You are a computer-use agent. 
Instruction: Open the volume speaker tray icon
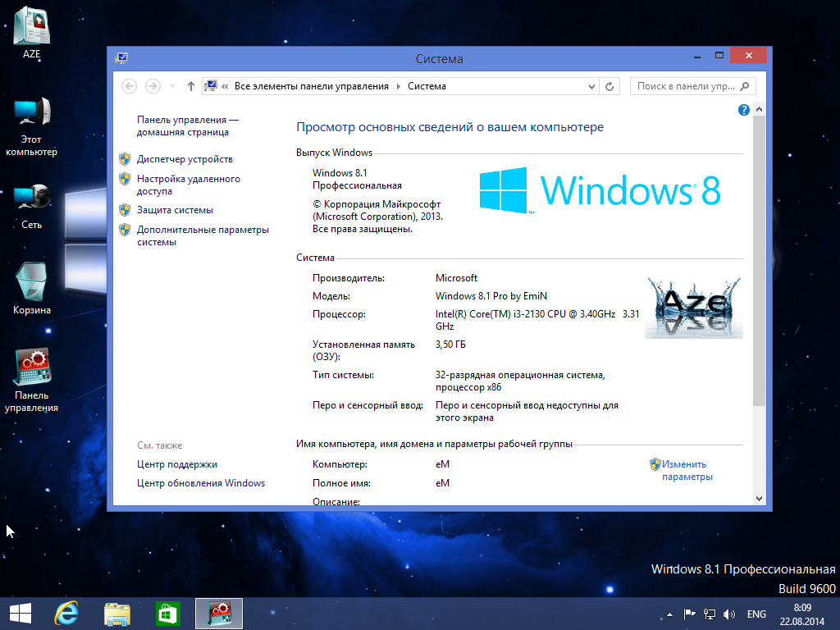[x=728, y=614]
